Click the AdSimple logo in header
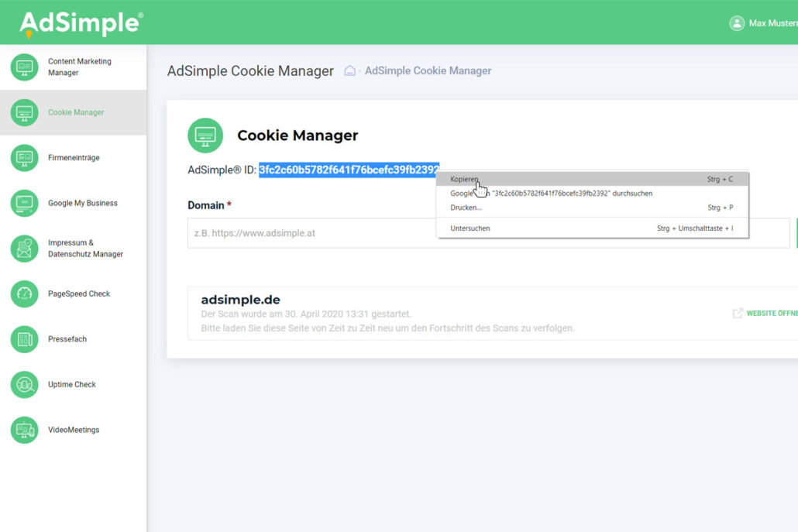798x532 pixels. [81, 23]
